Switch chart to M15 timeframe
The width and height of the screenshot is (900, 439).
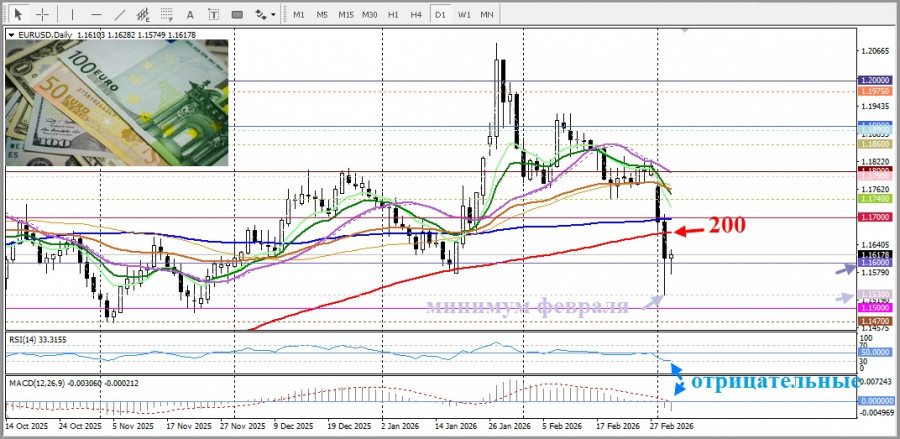pos(346,14)
